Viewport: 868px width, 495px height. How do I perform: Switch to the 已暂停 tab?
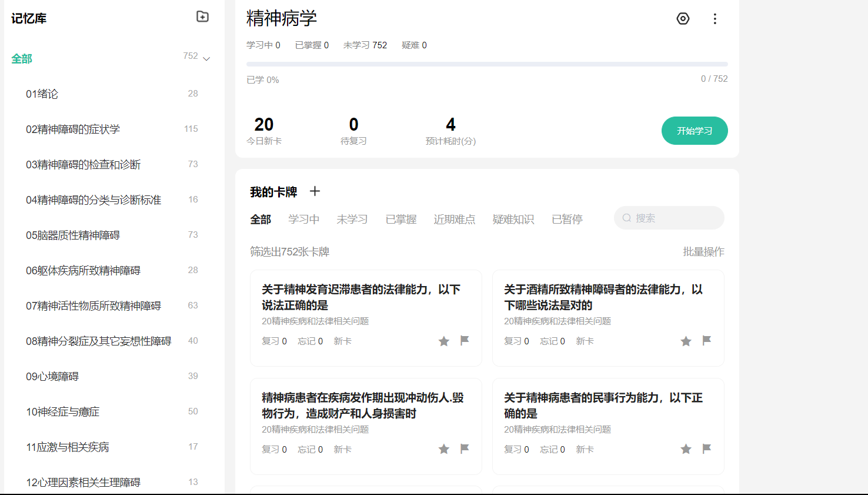[567, 220]
